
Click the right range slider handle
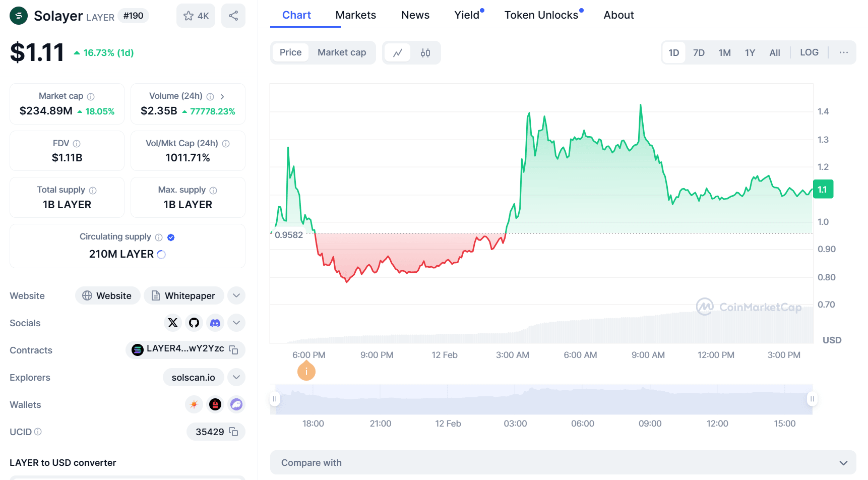coord(812,399)
